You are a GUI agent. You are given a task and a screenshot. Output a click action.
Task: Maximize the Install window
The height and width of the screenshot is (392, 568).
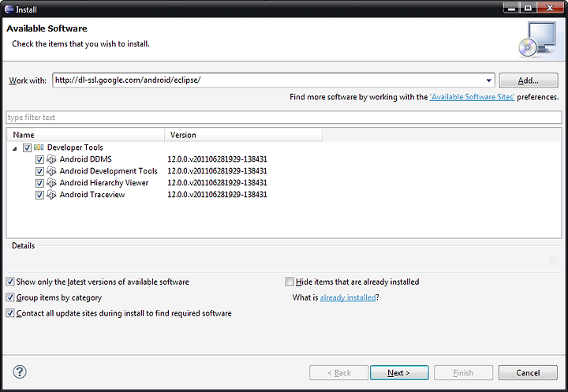528,8
